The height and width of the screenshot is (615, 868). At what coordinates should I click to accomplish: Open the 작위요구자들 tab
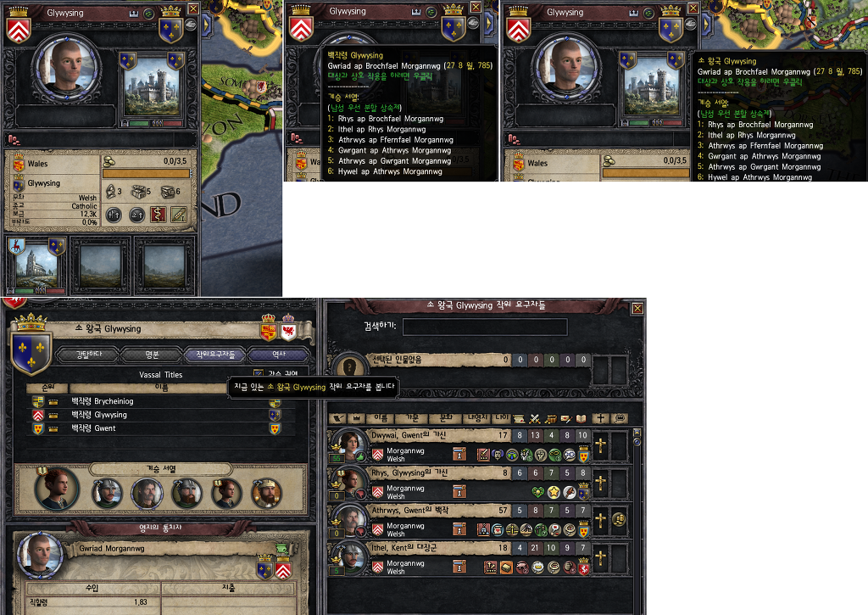(215, 355)
